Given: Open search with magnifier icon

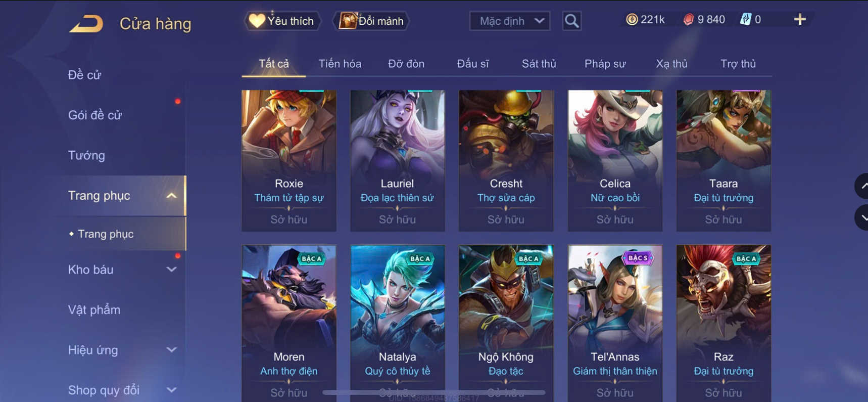Looking at the screenshot, I should pyautogui.click(x=571, y=21).
